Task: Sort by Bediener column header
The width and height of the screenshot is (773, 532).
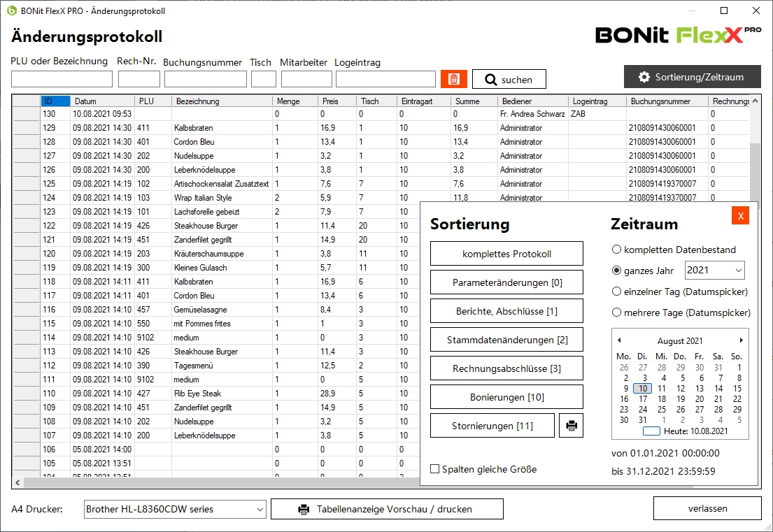Action: pos(533,101)
